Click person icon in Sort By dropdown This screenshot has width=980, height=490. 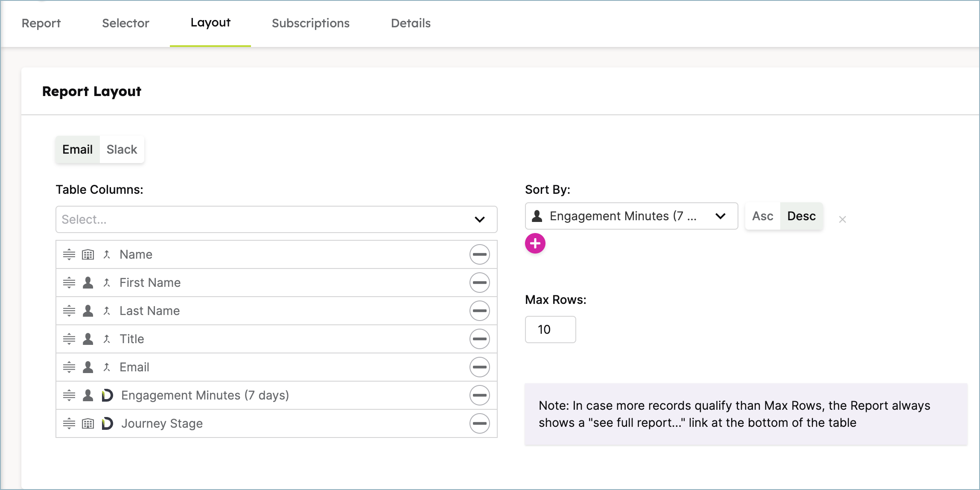click(537, 216)
